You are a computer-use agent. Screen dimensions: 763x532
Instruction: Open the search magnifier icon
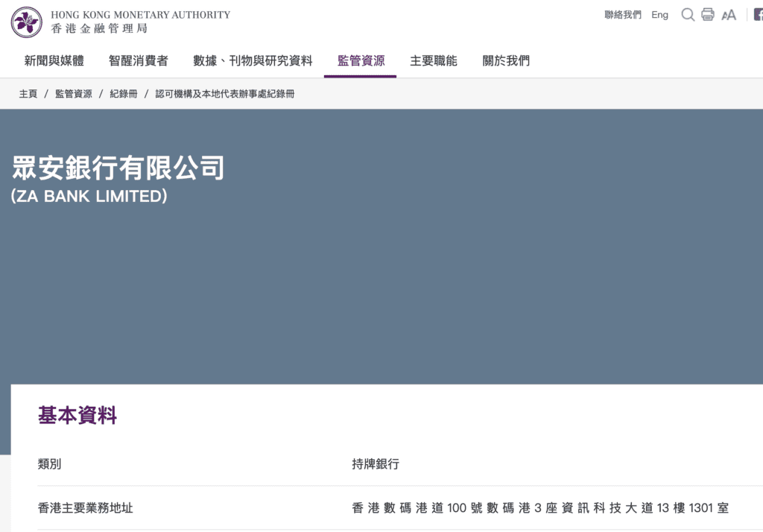688,15
